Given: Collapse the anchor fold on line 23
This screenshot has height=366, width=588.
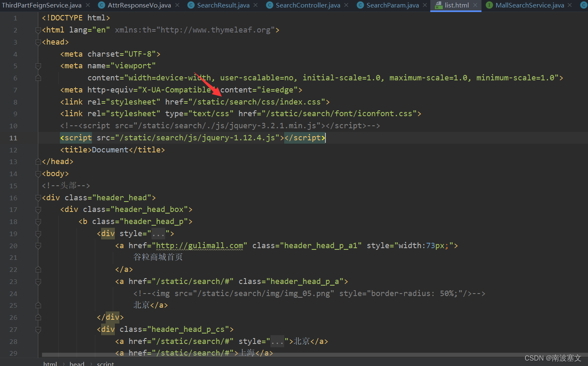Looking at the screenshot, I should tap(38, 281).
